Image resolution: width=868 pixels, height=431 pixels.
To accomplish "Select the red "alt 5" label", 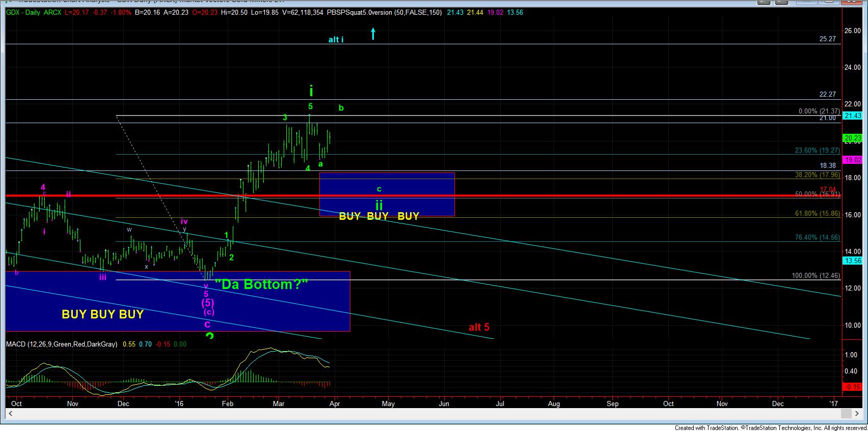I will [x=479, y=327].
